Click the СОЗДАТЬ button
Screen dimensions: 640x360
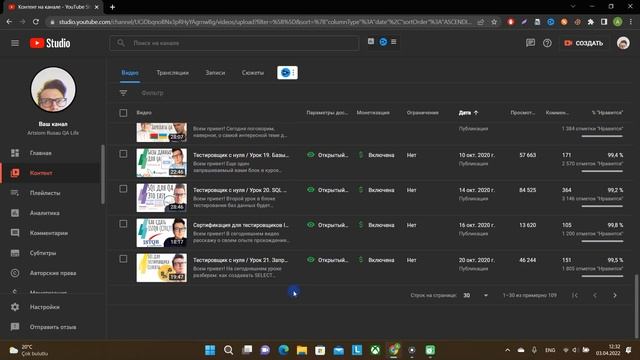(583, 43)
